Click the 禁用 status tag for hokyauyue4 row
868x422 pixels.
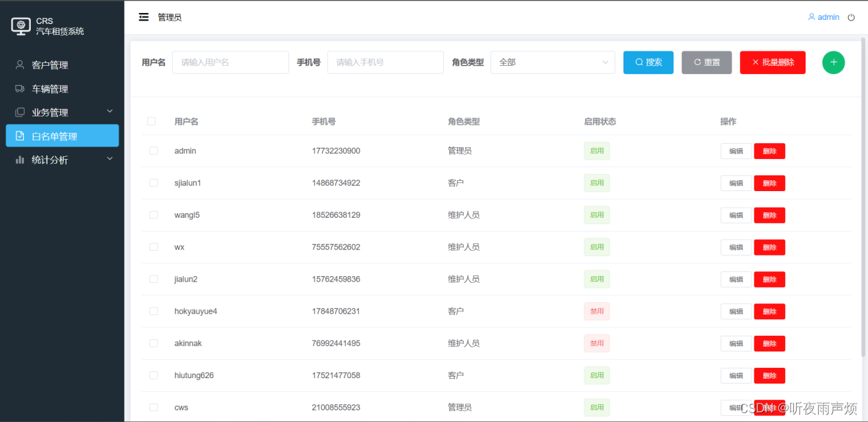(597, 311)
